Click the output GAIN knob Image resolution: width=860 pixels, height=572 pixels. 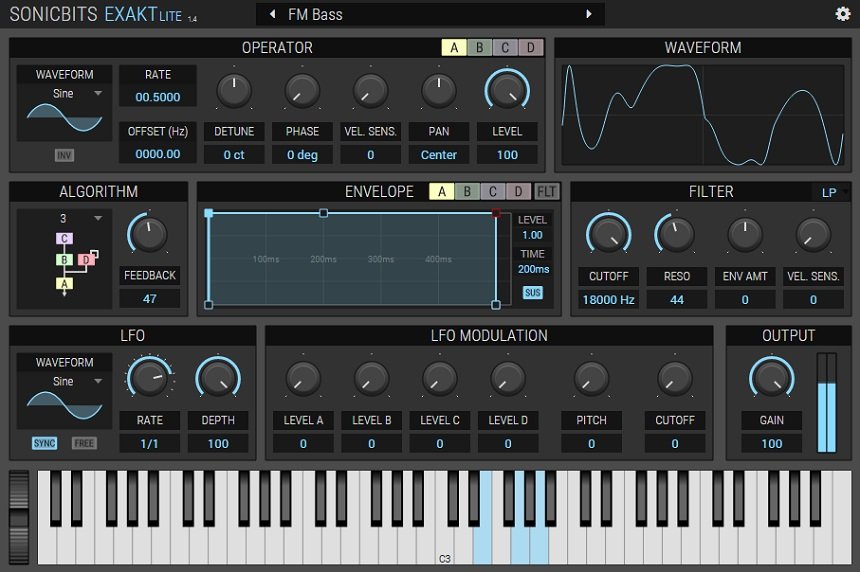(x=771, y=378)
